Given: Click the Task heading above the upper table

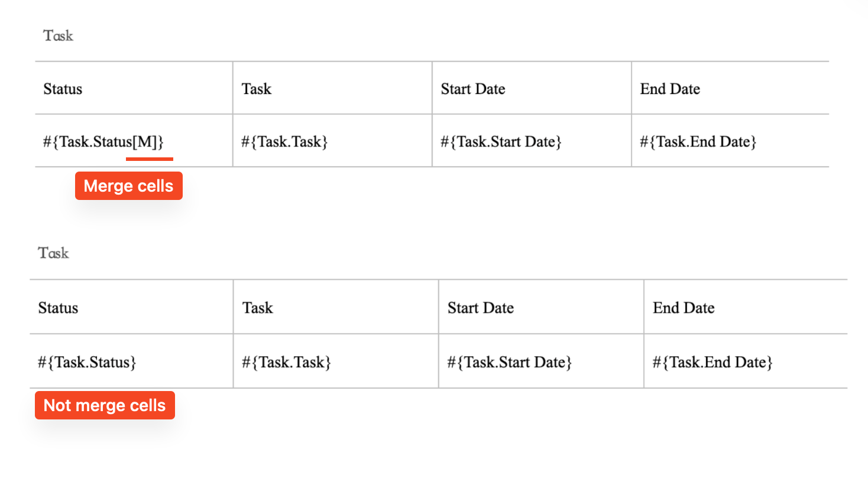Looking at the screenshot, I should click(58, 35).
